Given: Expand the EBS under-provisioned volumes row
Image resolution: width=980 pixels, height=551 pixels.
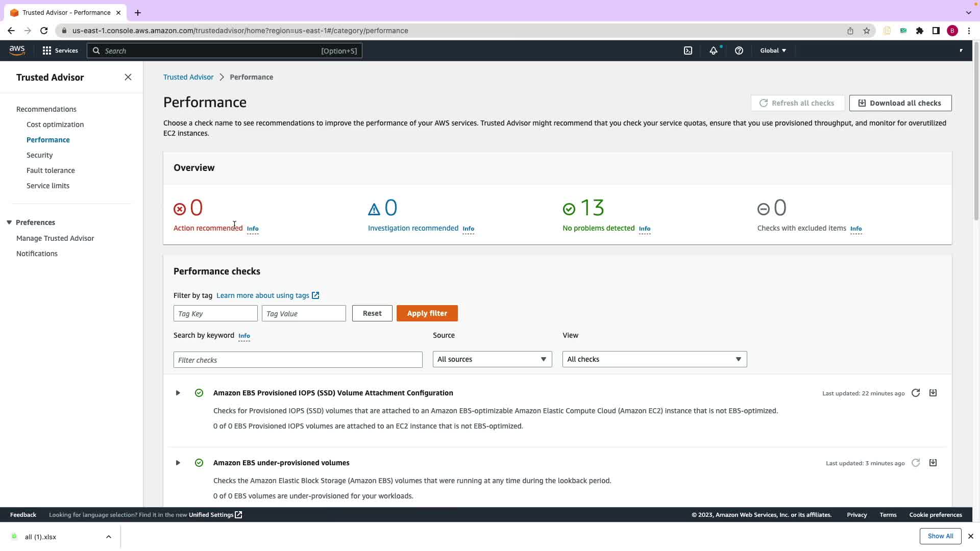Looking at the screenshot, I should pos(178,463).
